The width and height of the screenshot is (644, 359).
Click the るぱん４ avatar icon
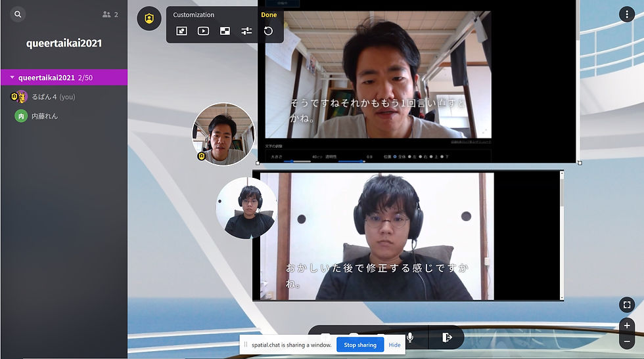(21, 97)
